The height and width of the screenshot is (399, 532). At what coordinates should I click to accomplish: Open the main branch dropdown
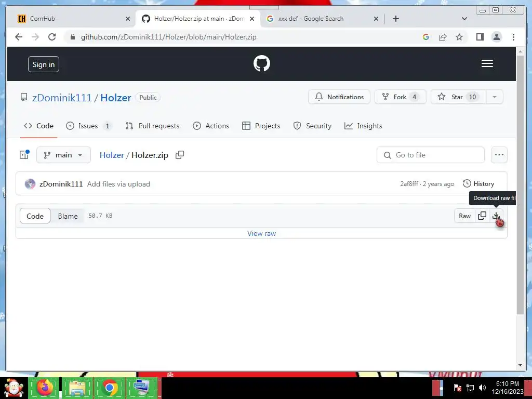click(x=63, y=155)
